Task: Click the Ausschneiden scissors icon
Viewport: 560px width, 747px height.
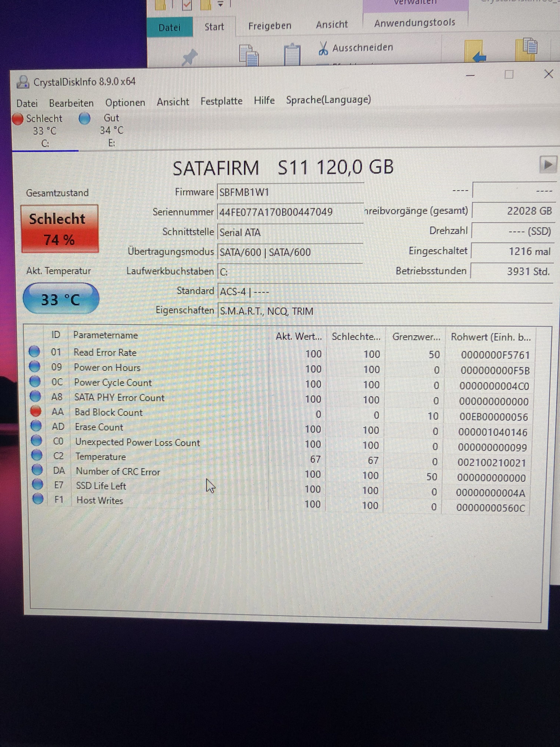Action: point(323,49)
